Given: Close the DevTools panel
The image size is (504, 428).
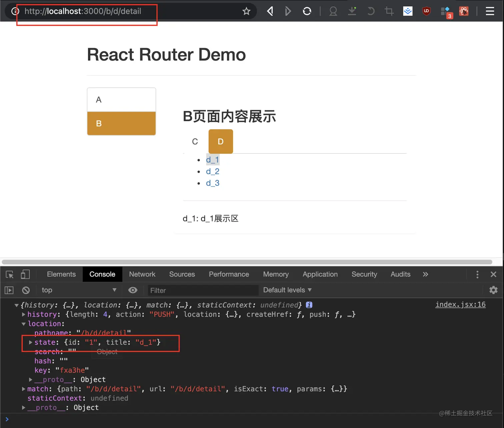Looking at the screenshot, I should [x=494, y=274].
